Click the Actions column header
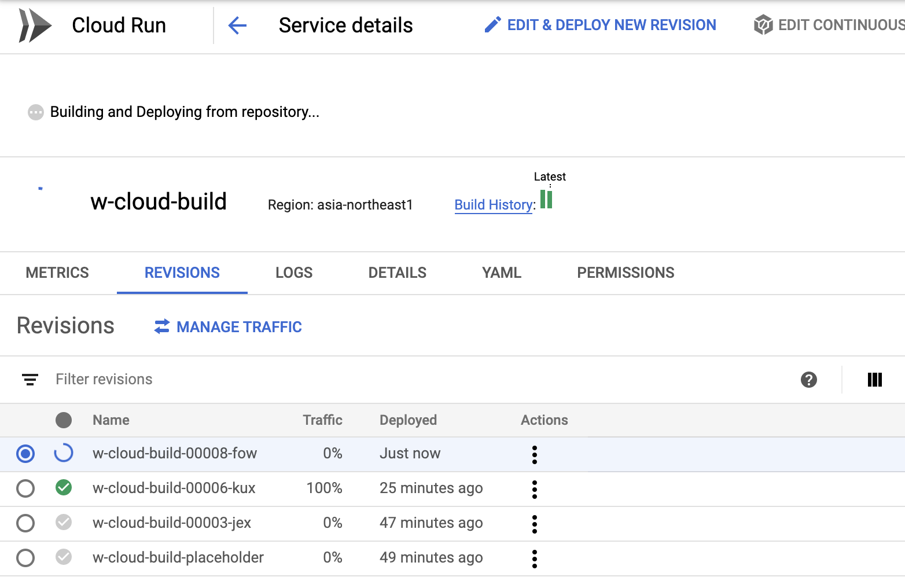The height and width of the screenshot is (588, 905). click(x=545, y=420)
